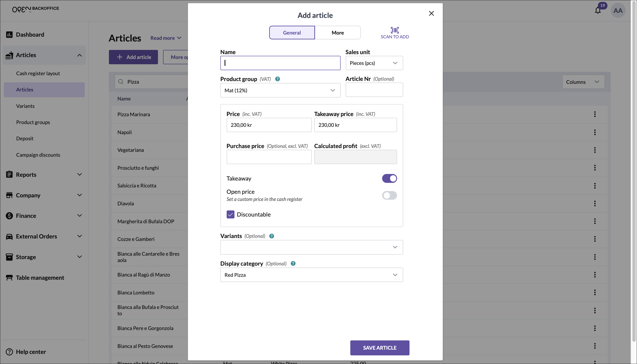Open Variants in the sidebar
This screenshot has width=637, height=364.
[x=25, y=106]
